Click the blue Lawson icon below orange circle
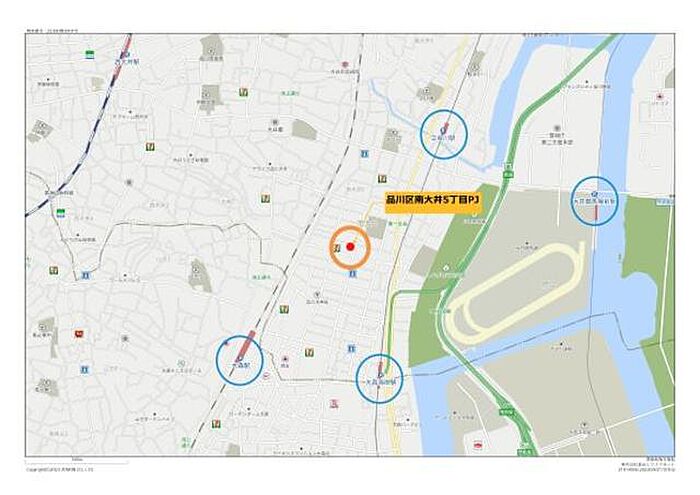Image resolution: width=700 pixels, height=495 pixels. coord(352,274)
